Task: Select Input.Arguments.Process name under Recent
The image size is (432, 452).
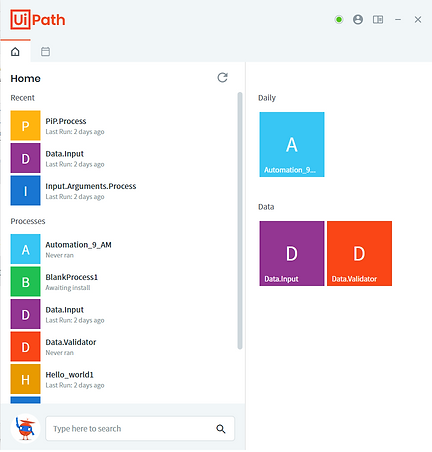Action: [x=91, y=186]
